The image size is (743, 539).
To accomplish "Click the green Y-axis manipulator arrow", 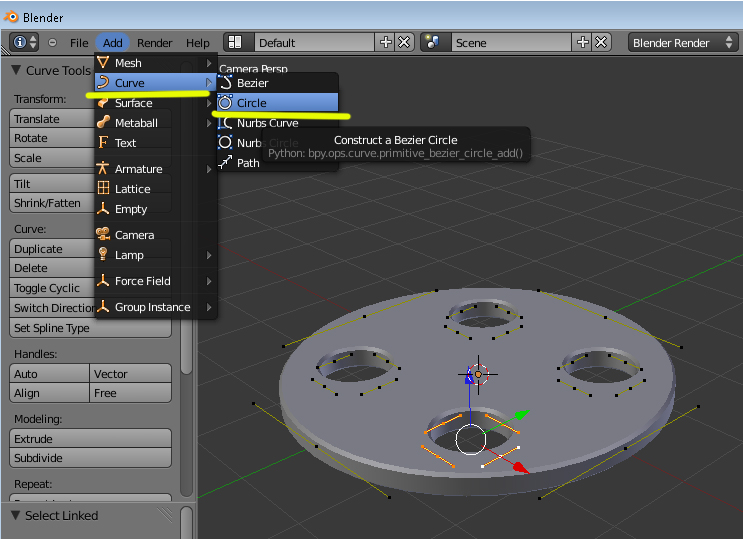I will (522, 415).
